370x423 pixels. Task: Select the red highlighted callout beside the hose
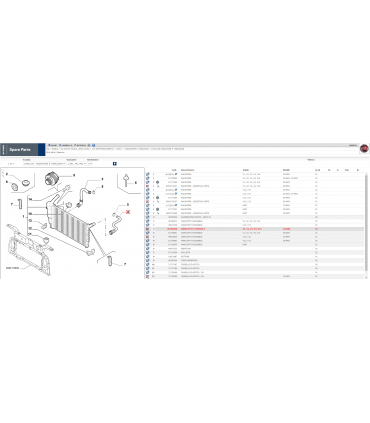(x=128, y=212)
